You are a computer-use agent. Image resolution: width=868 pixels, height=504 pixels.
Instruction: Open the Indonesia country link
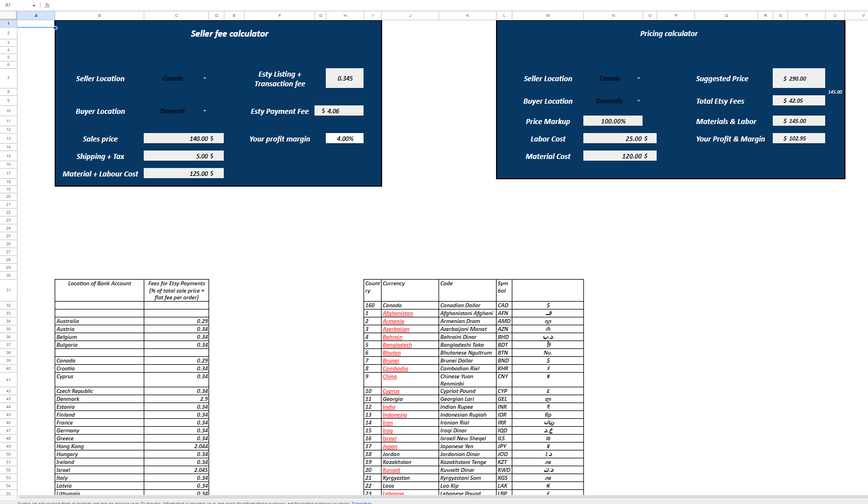pyautogui.click(x=395, y=415)
